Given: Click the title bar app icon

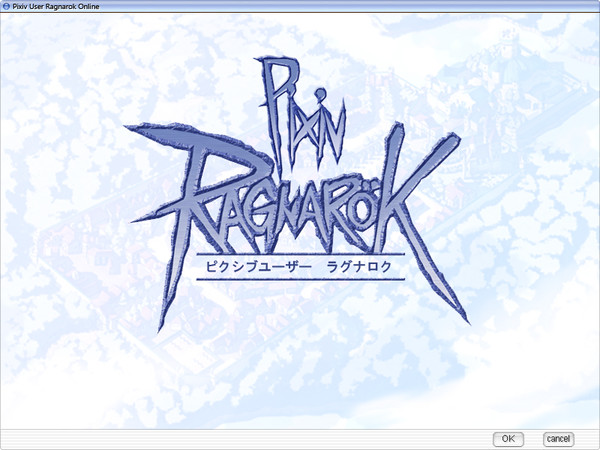Looking at the screenshot, I should [x=6, y=6].
